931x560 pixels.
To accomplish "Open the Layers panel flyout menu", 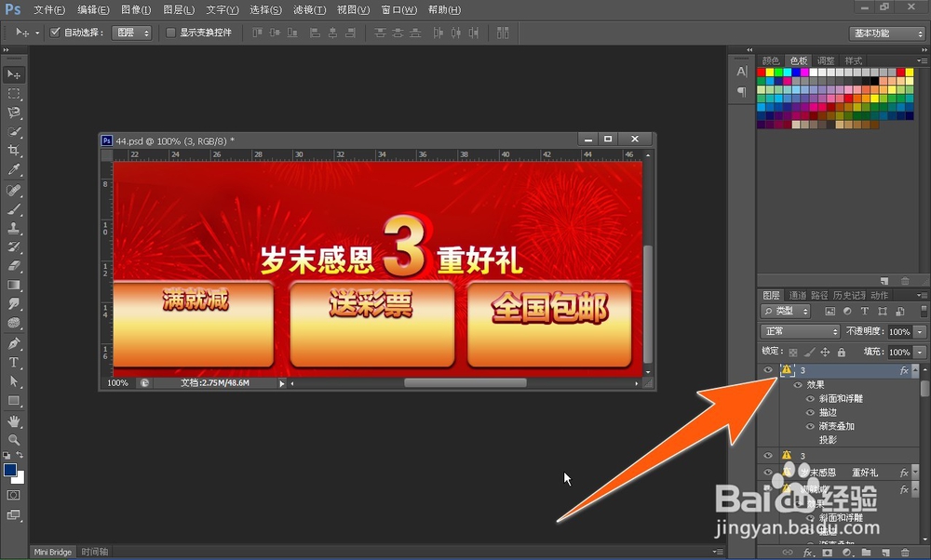I will pyautogui.click(x=922, y=295).
